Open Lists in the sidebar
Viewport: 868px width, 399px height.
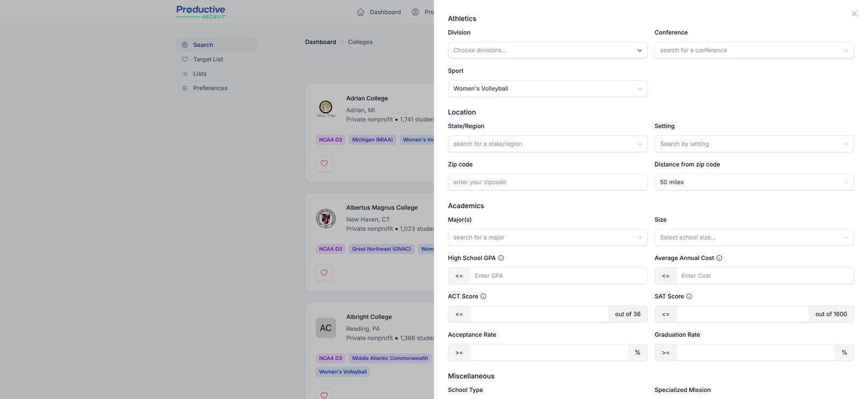(x=200, y=74)
